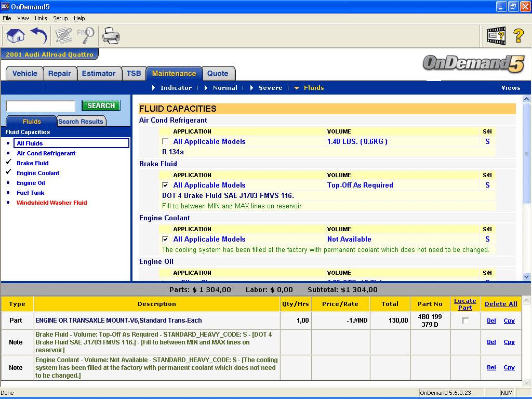Click the search text input field
Screen dimensions: 532x399
coord(41,106)
